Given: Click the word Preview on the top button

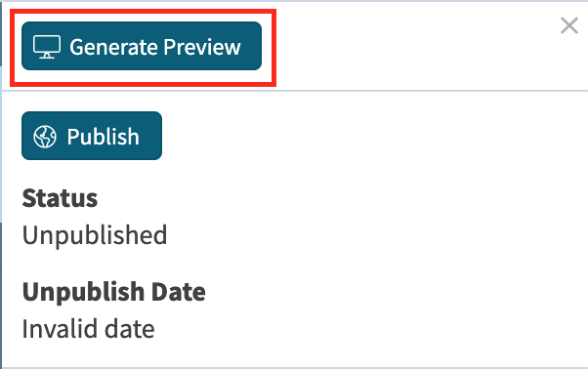Looking at the screenshot, I should click(202, 47).
